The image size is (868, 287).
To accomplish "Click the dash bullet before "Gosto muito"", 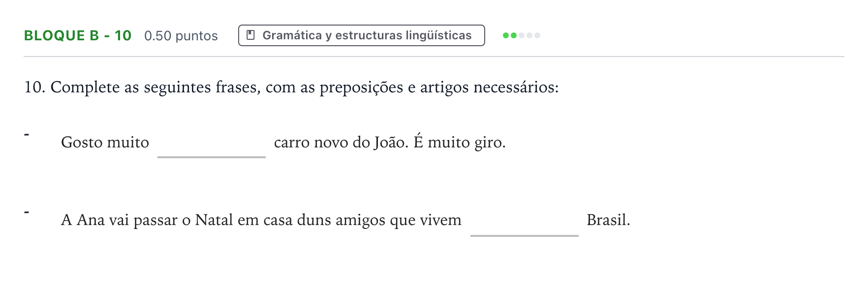I will click(x=27, y=134).
